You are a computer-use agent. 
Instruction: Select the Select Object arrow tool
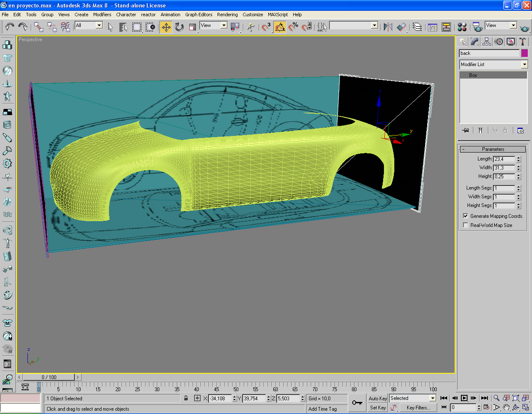(x=110, y=27)
